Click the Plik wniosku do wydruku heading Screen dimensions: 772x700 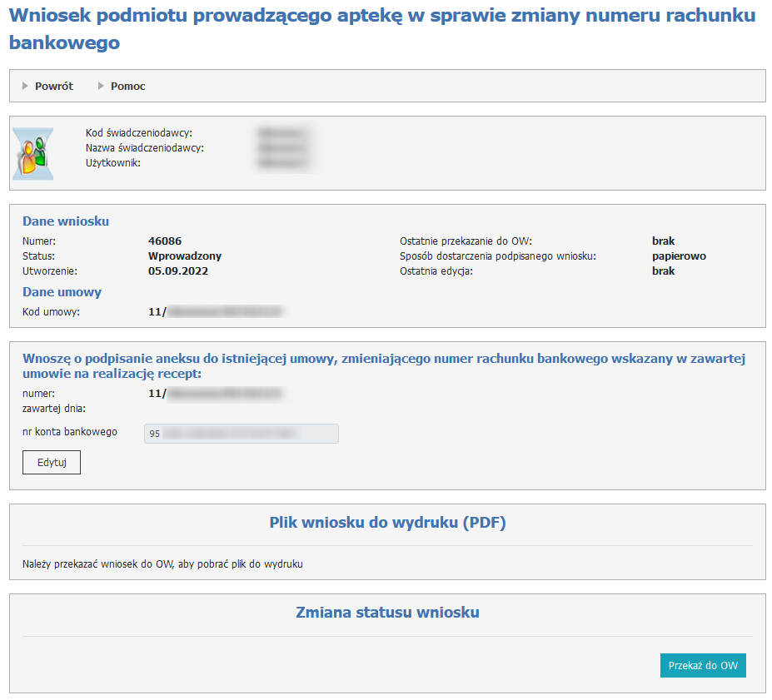click(x=387, y=523)
